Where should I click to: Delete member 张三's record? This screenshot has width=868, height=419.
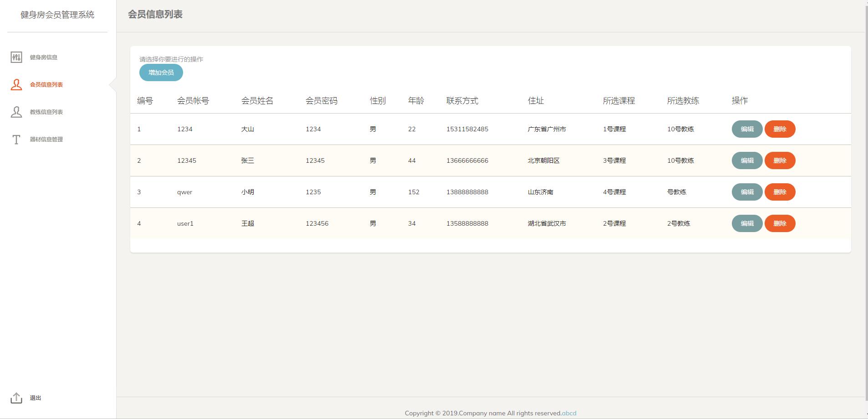[780, 160]
